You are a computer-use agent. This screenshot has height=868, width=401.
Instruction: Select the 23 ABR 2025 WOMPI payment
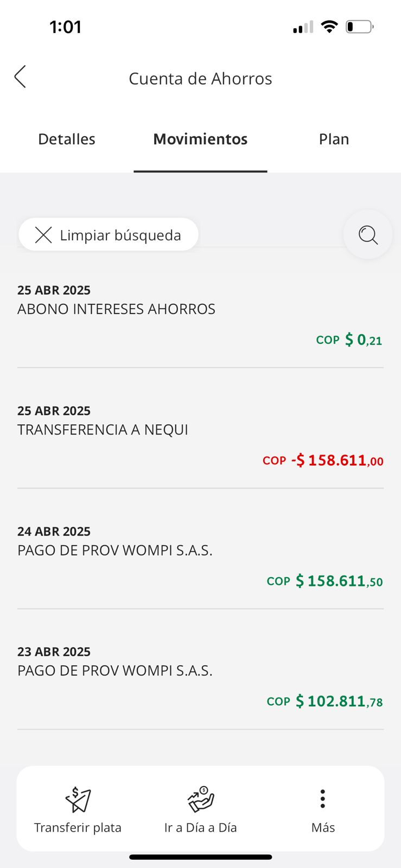200,676
